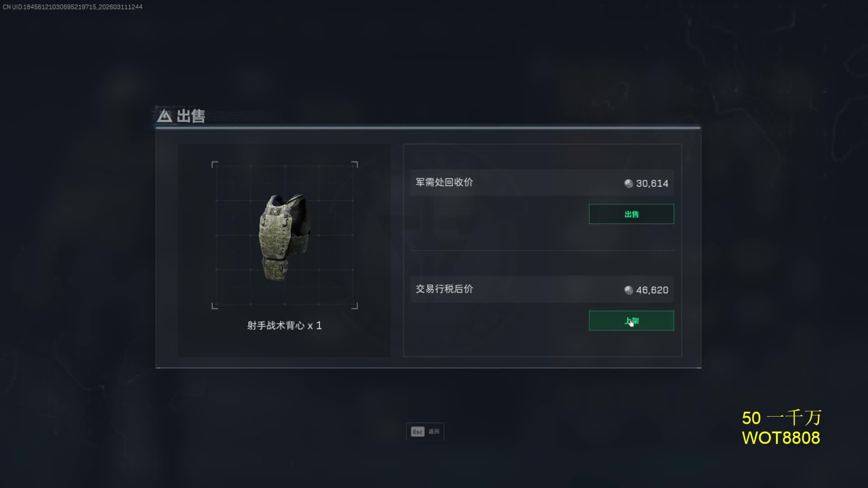
Task: Click the bottom-right corner bracket of item frame
Action: tap(354, 306)
